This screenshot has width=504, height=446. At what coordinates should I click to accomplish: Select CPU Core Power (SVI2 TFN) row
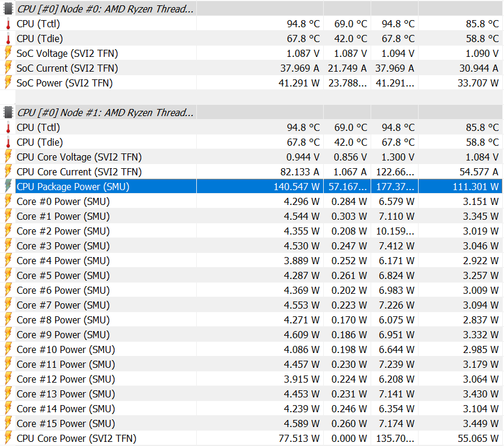pos(76,438)
